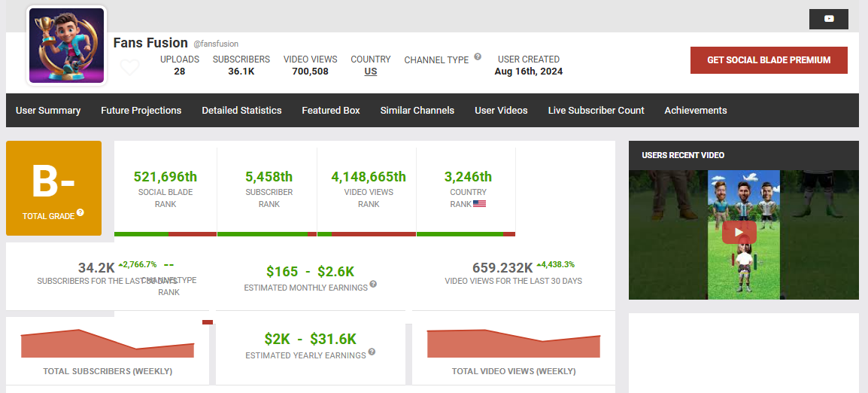Click the Fans Fusion channel name
This screenshot has width=868, height=393.
click(x=150, y=43)
